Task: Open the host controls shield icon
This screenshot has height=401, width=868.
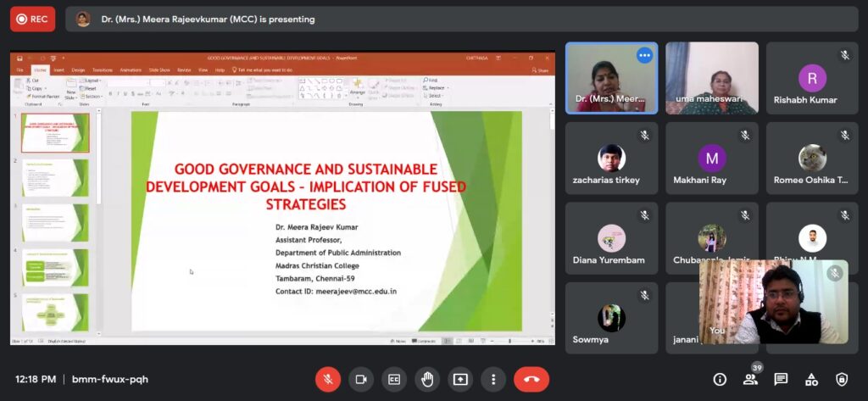Action: pos(842,380)
